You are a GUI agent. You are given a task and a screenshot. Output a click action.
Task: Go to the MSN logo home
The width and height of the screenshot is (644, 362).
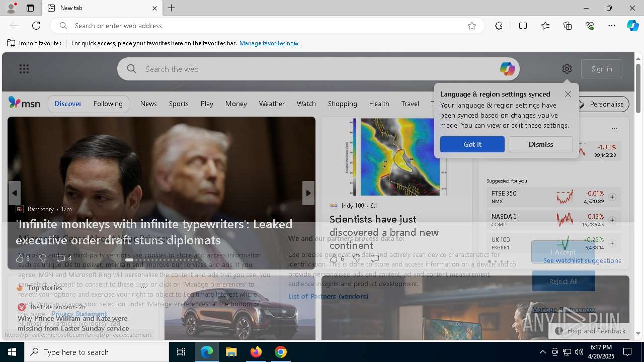click(24, 103)
